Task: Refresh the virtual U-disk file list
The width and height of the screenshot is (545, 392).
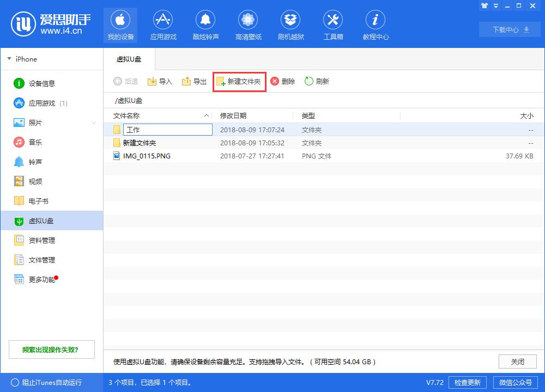Action: (x=317, y=81)
